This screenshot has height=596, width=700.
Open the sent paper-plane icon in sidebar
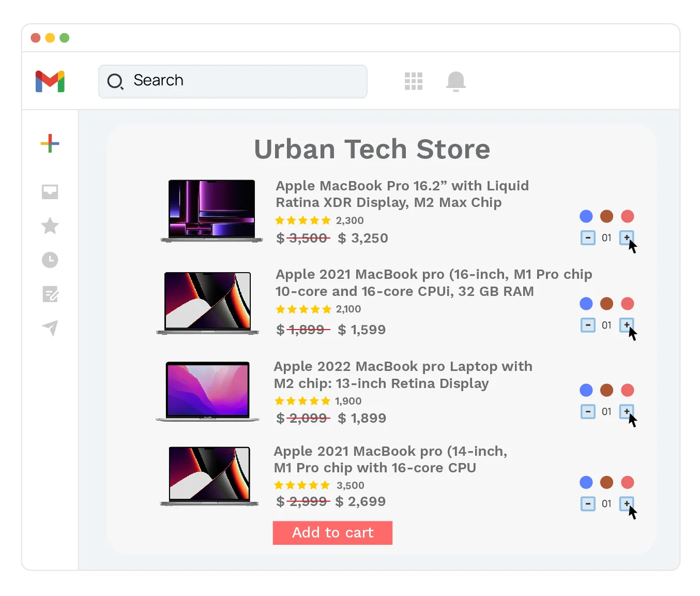click(50, 327)
